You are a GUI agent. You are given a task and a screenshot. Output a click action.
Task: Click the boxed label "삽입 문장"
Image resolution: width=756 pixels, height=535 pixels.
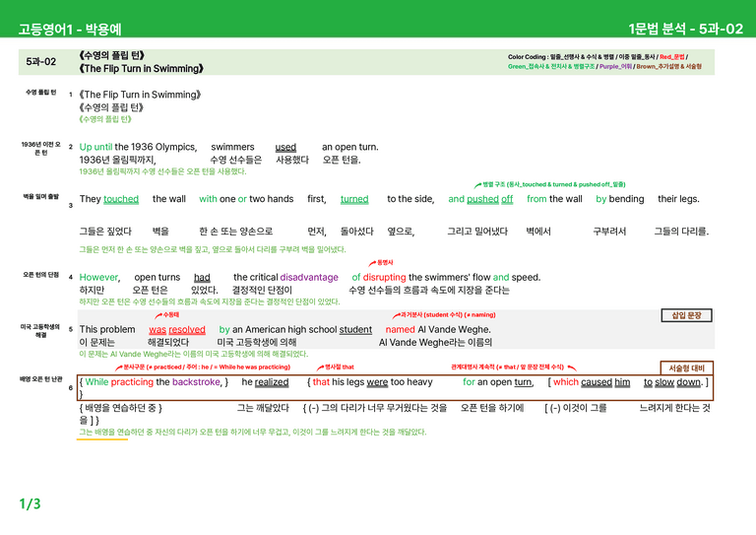pyautogui.click(x=686, y=315)
